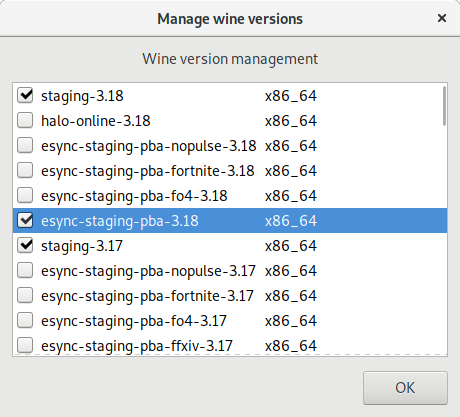Image resolution: width=460 pixels, height=417 pixels.
Task: Check esync-staging-pba-nopulse-3.17 checkbox
Action: pyautogui.click(x=25, y=271)
